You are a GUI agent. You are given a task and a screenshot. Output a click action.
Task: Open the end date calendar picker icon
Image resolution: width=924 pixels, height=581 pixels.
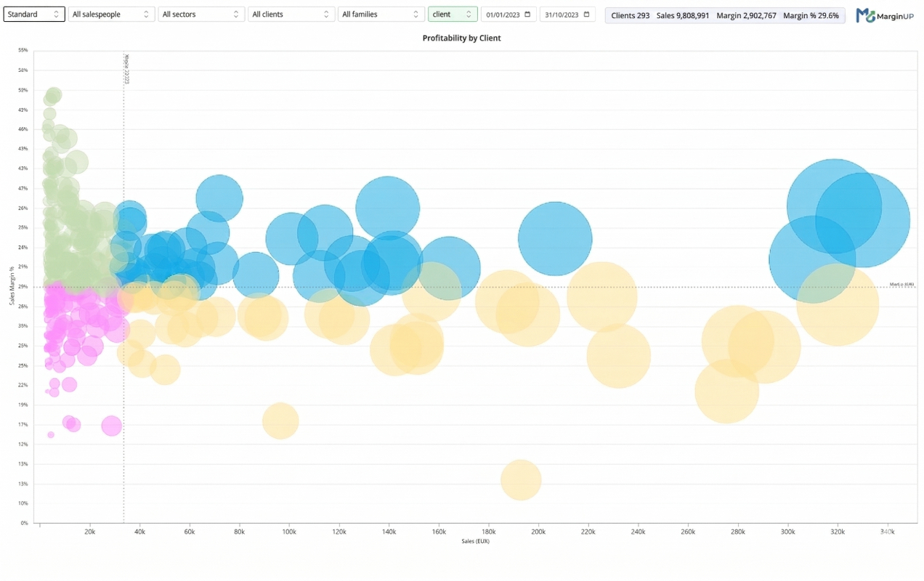click(587, 15)
